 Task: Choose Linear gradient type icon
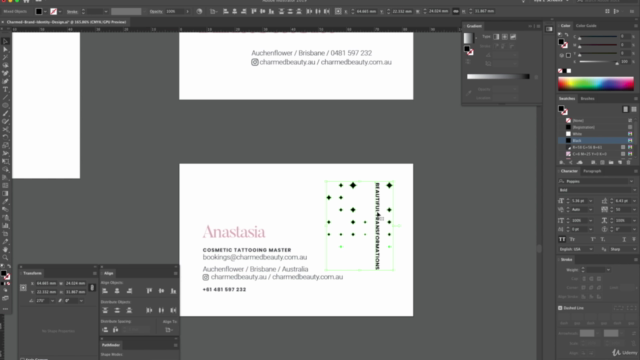496,37
